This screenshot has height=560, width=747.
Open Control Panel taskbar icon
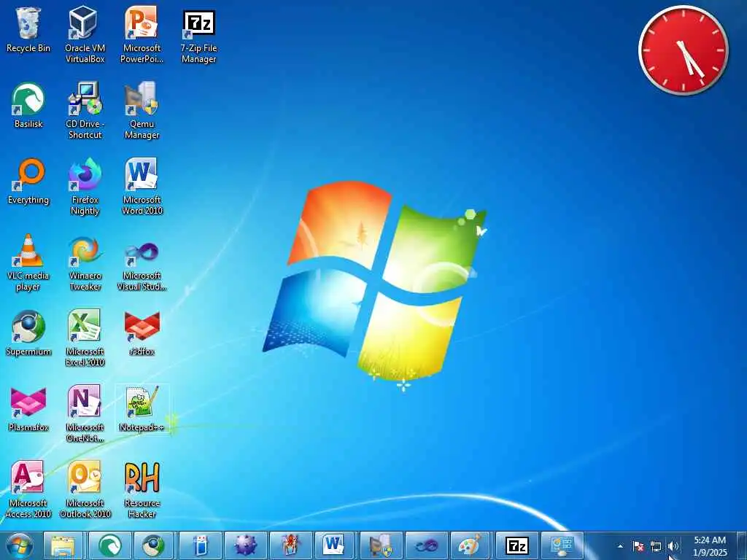pyautogui.click(x=561, y=545)
